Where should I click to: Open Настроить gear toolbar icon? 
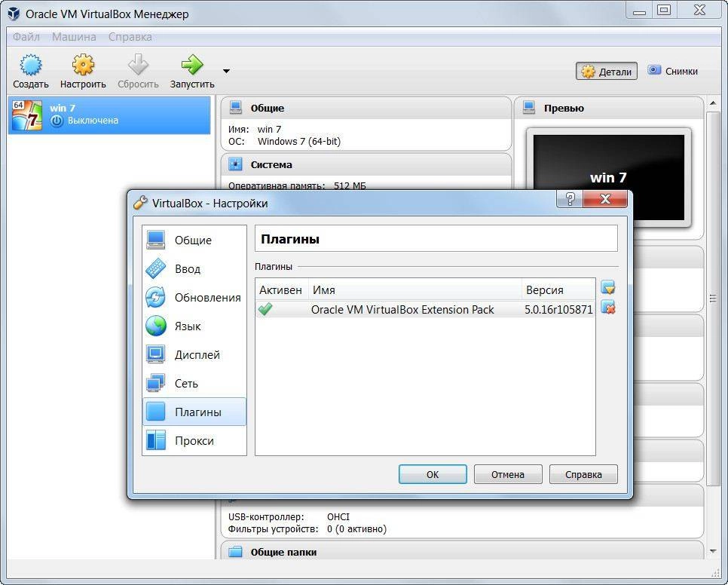[x=83, y=65]
